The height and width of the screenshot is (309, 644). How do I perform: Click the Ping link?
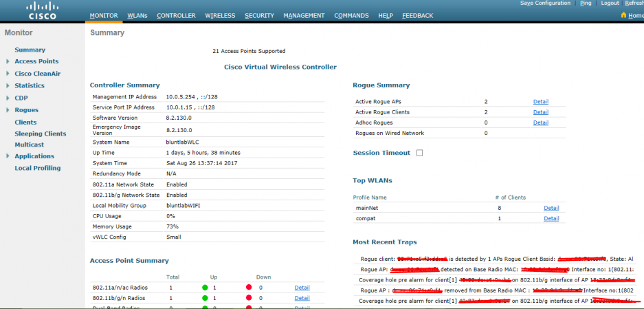point(586,3)
